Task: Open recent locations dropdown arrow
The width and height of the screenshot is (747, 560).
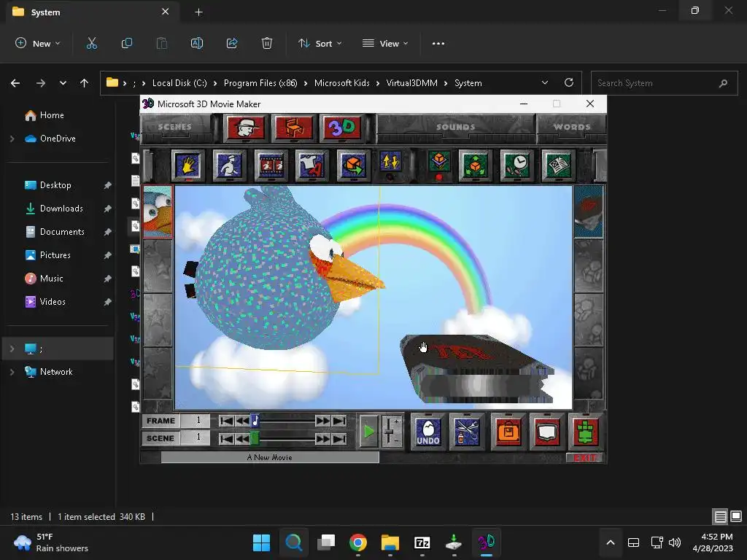Action: point(63,83)
